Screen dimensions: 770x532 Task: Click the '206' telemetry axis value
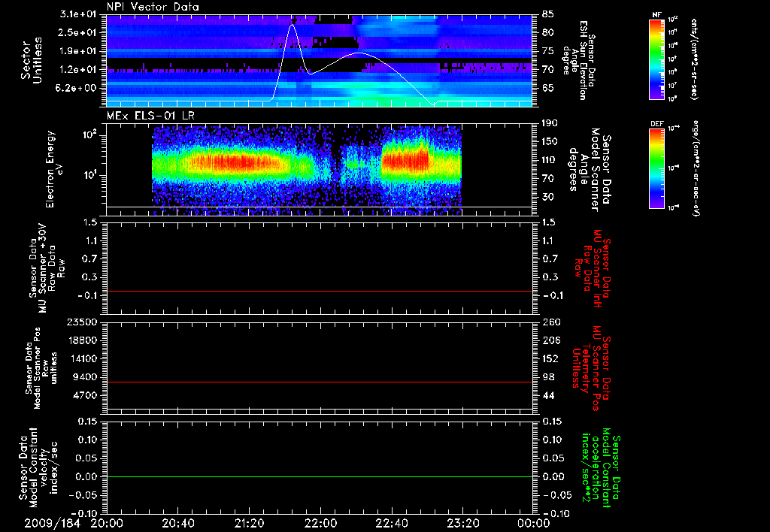(x=550, y=340)
